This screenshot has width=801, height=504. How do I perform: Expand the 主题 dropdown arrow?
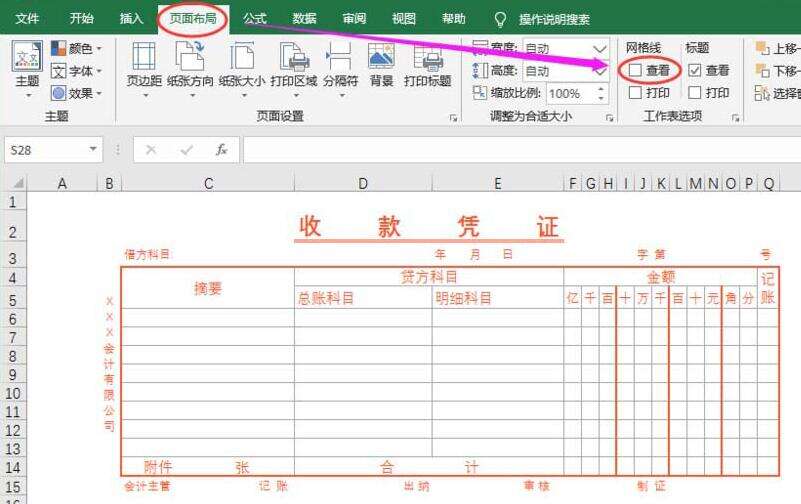point(29,95)
